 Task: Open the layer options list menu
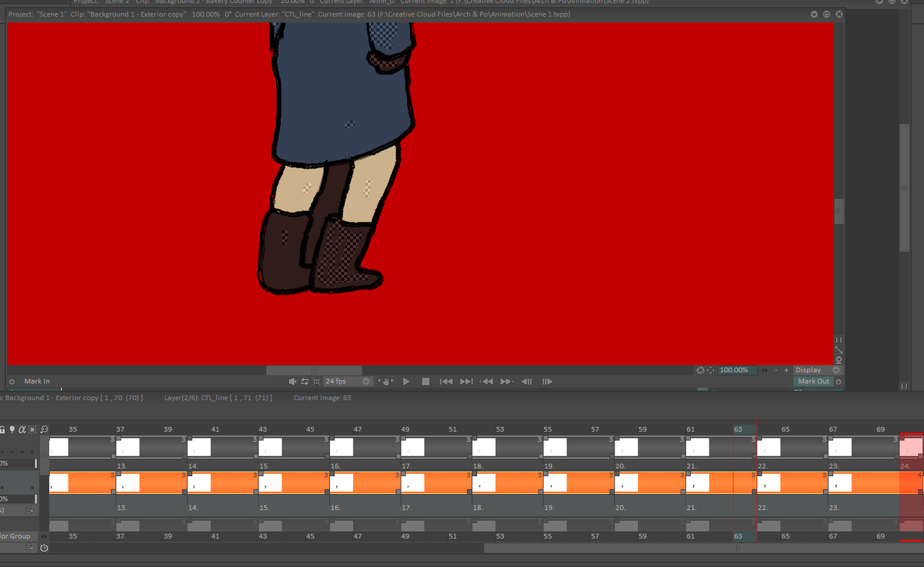click(x=30, y=510)
